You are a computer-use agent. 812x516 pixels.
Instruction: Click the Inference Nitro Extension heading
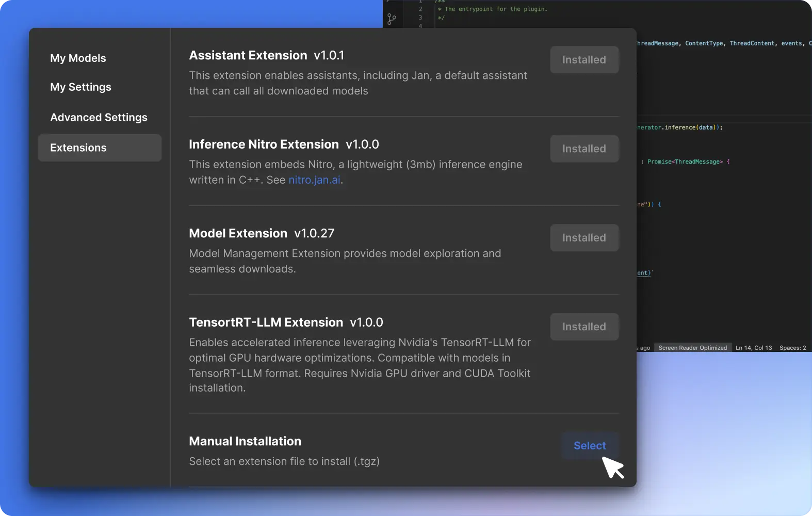(264, 144)
